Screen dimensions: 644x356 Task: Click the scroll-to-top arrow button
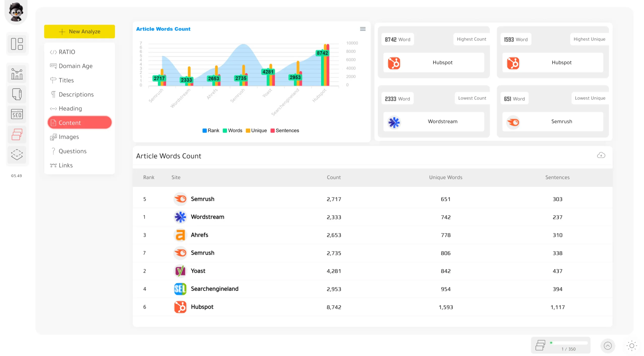[x=608, y=346]
